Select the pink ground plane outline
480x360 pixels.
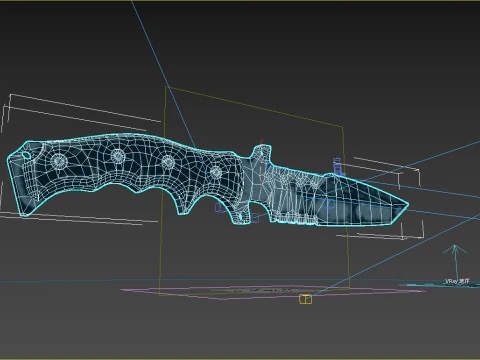[272, 292]
